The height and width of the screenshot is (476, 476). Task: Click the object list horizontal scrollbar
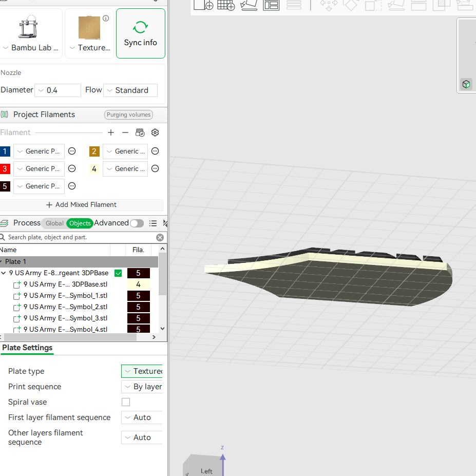(x=70, y=337)
